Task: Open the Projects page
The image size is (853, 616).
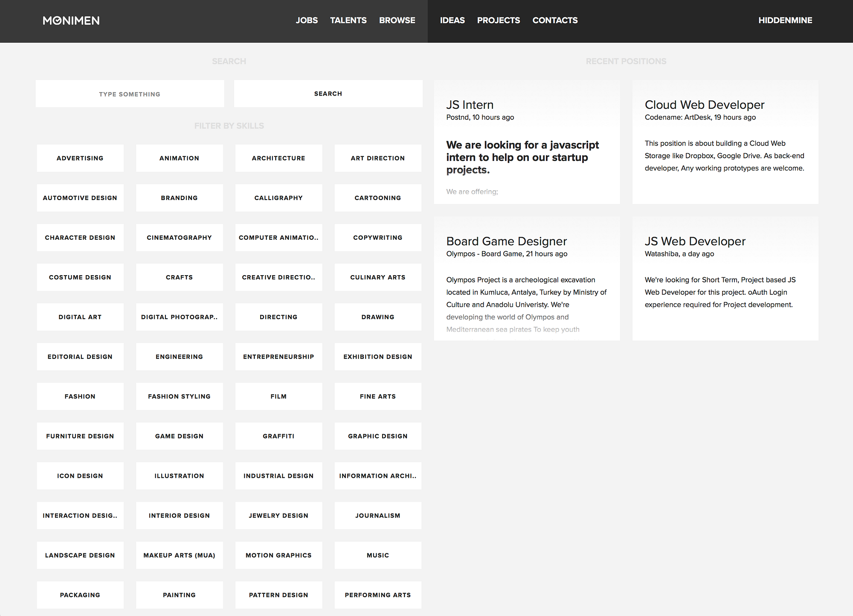Action: pyautogui.click(x=498, y=20)
